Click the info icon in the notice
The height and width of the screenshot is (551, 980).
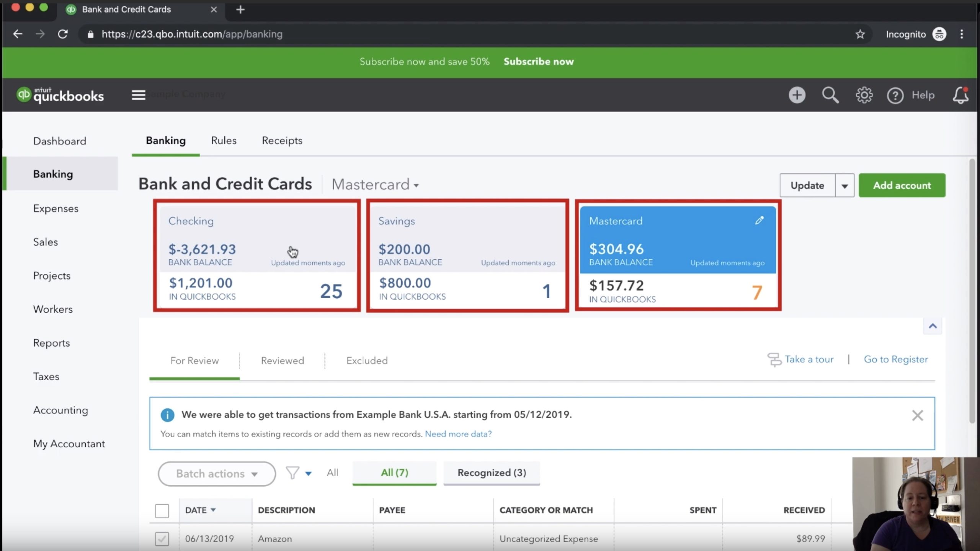(x=167, y=415)
